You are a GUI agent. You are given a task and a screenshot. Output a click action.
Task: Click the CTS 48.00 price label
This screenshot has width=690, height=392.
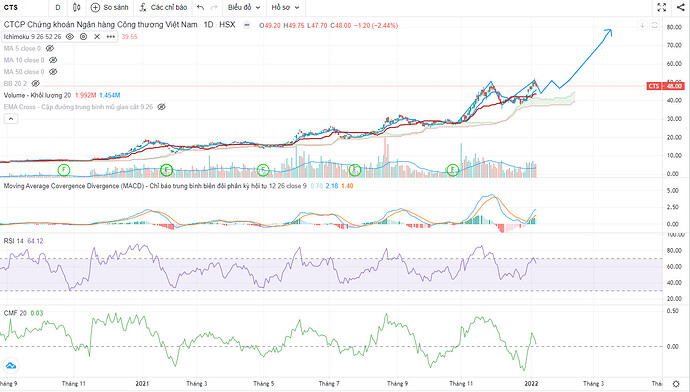[x=665, y=86]
